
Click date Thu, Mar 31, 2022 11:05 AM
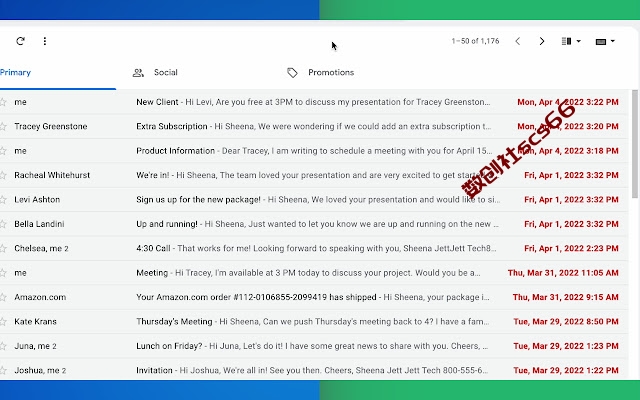pyautogui.click(x=563, y=273)
